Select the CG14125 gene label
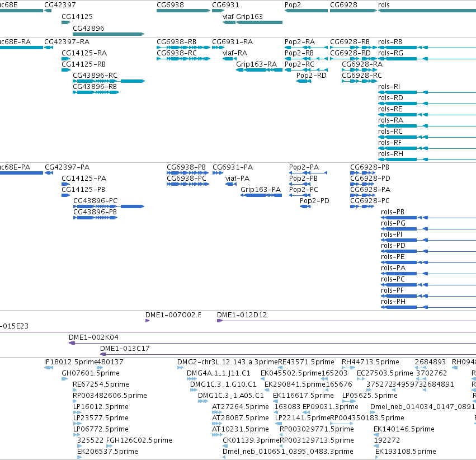Image resolution: width=476 pixels, height=460 pixels. click(77, 17)
